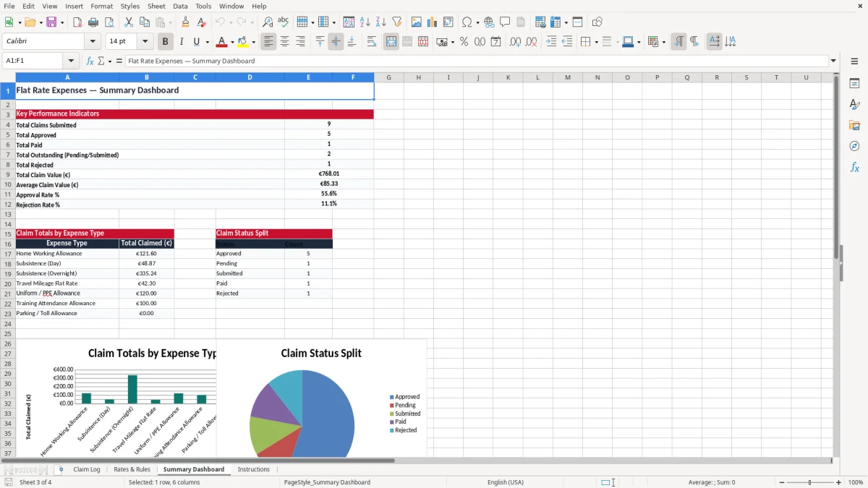Switch to the Claim Log sheet tab
Viewport: 868px width, 488px height.
pyautogui.click(x=87, y=469)
